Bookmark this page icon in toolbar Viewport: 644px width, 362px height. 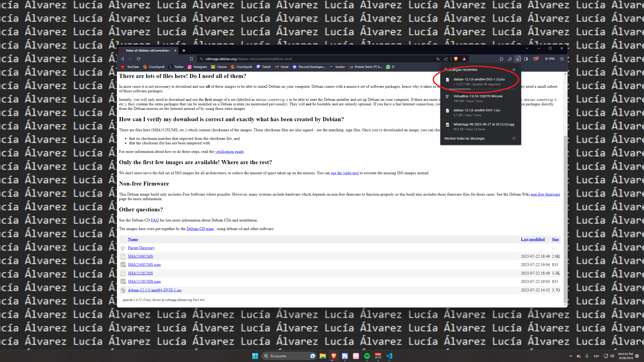[x=191, y=59]
